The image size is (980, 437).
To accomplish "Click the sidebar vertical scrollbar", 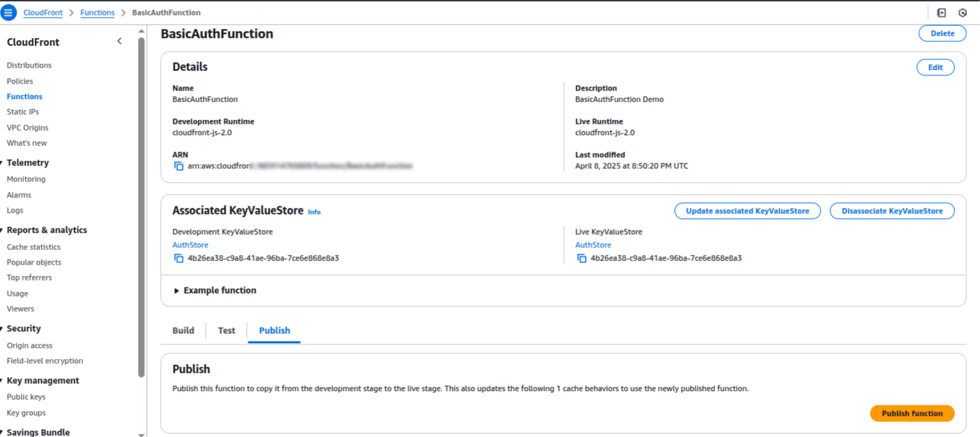I will coord(141,206).
